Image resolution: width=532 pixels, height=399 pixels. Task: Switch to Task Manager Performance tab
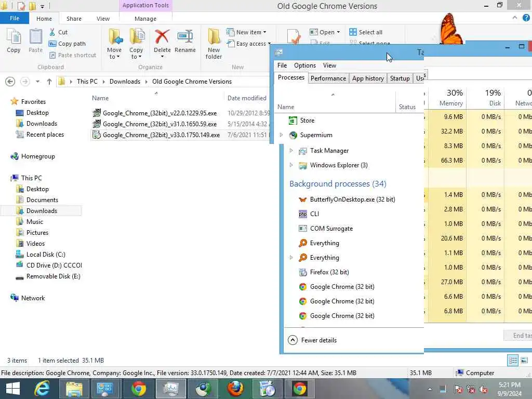[328, 78]
